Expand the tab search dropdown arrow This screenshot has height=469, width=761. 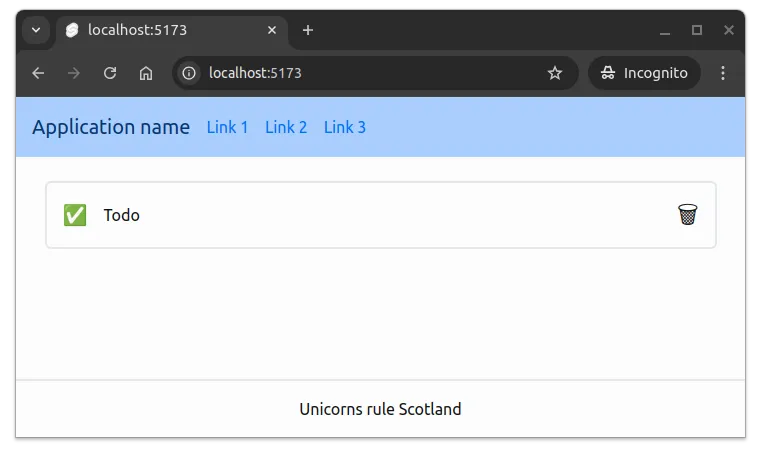(x=36, y=30)
